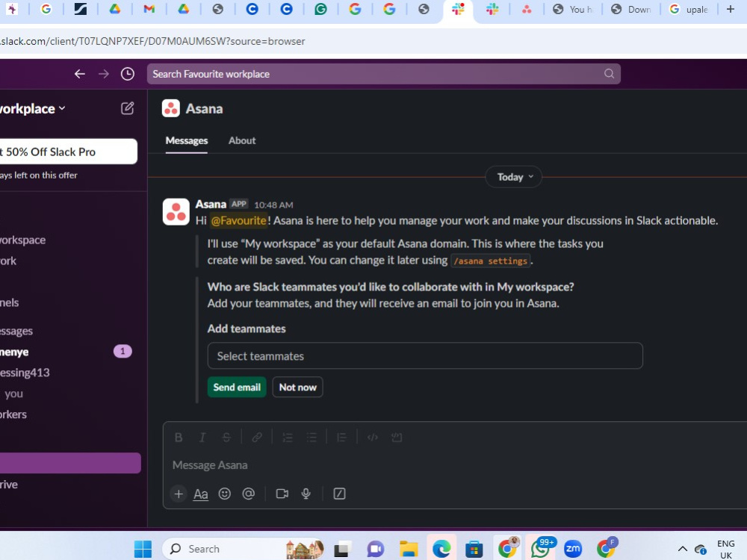Image resolution: width=747 pixels, height=560 pixels.
Task: Open the essing413 conversation in sidebar
Action: click(x=25, y=373)
